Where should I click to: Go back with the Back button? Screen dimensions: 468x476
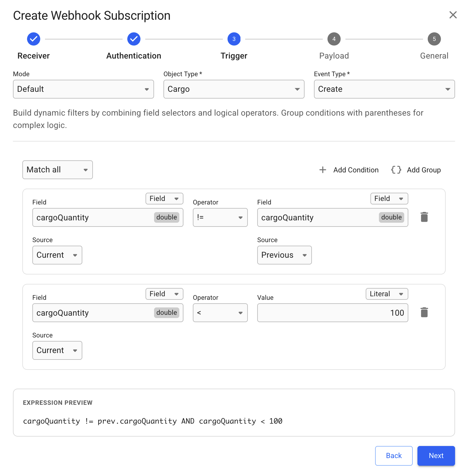[x=394, y=456]
